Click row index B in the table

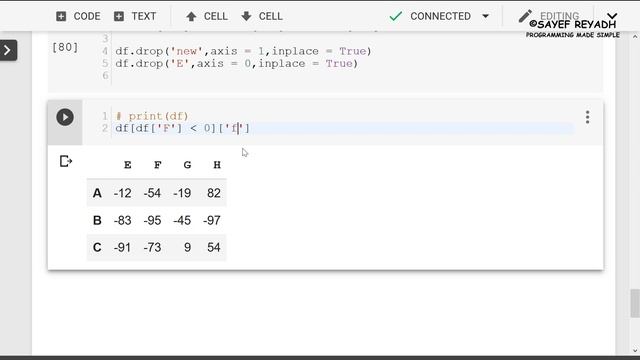click(x=97, y=220)
